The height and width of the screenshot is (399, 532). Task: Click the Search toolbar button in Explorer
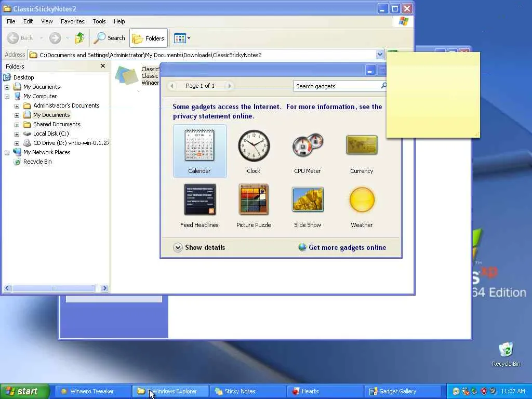click(x=109, y=38)
